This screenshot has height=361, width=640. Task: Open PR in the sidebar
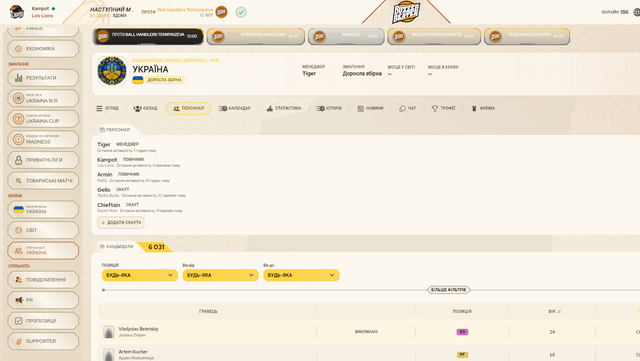pyautogui.click(x=43, y=300)
